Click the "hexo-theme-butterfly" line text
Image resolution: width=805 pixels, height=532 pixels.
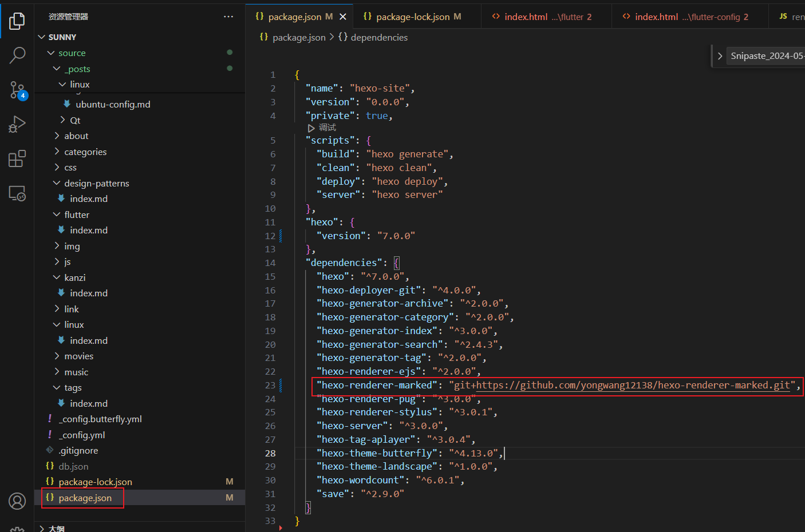[409, 453]
